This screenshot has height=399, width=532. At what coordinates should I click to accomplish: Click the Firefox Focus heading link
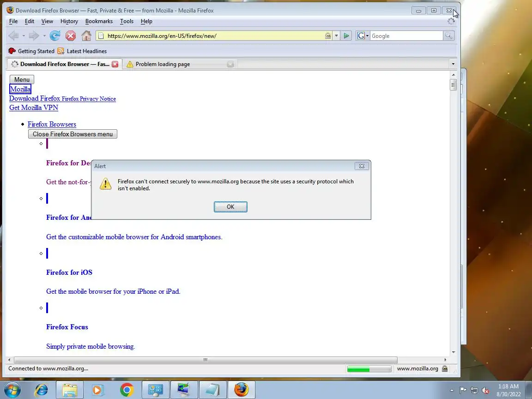coord(67,327)
